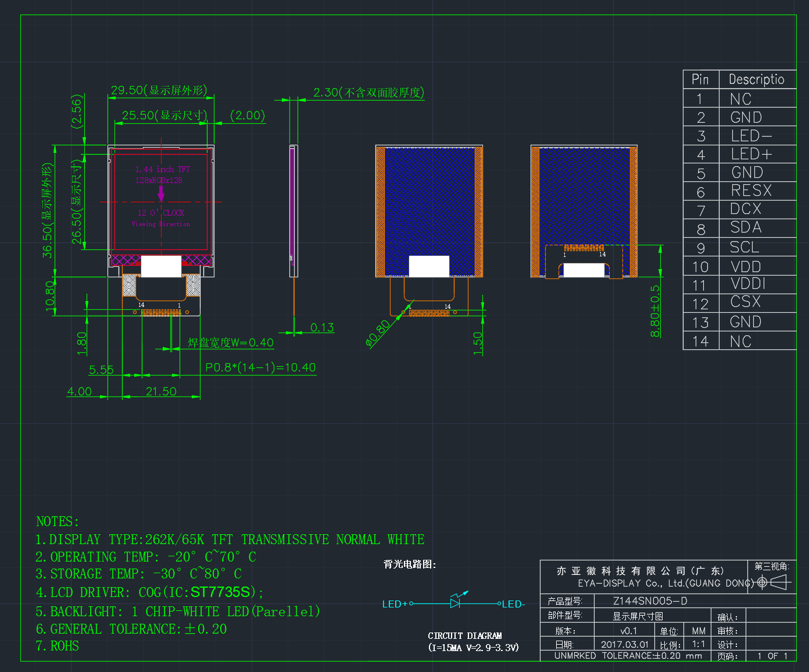Click note 6 GENERAL TOLERANCE

[x=131, y=629]
